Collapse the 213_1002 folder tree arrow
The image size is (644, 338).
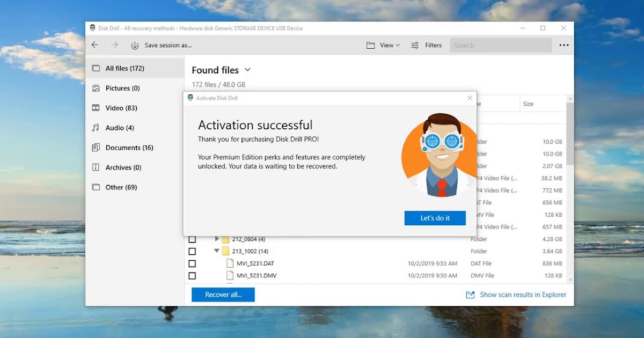[x=217, y=251]
